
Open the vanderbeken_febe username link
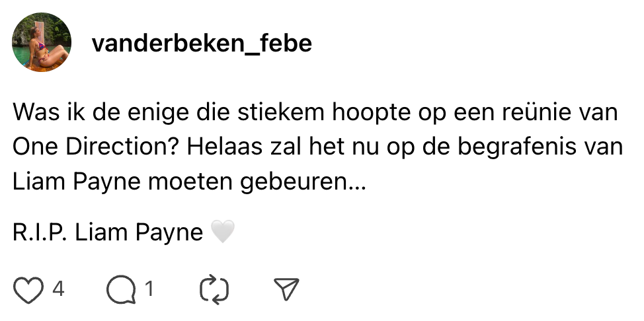pyautogui.click(x=202, y=44)
